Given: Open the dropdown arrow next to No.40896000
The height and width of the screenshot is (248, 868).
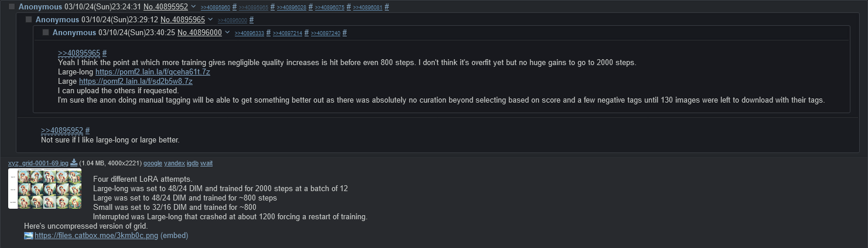Looking at the screenshot, I should (x=228, y=33).
